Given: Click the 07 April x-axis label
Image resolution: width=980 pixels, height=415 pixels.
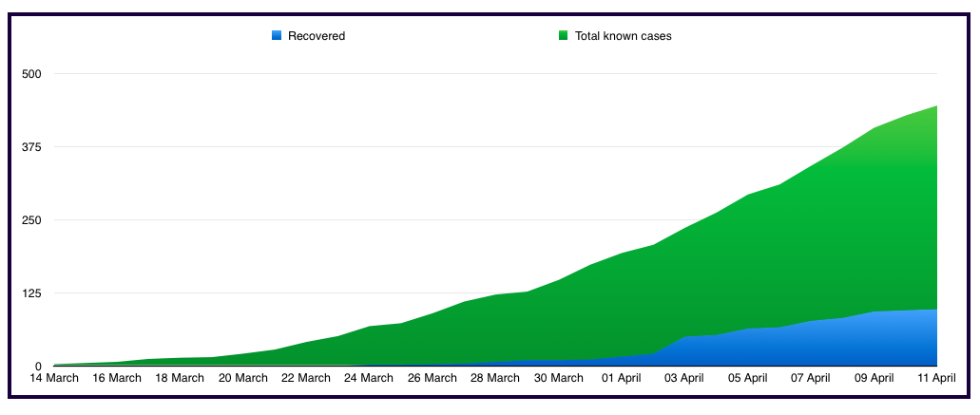Looking at the screenshot, I should point(811,378).
